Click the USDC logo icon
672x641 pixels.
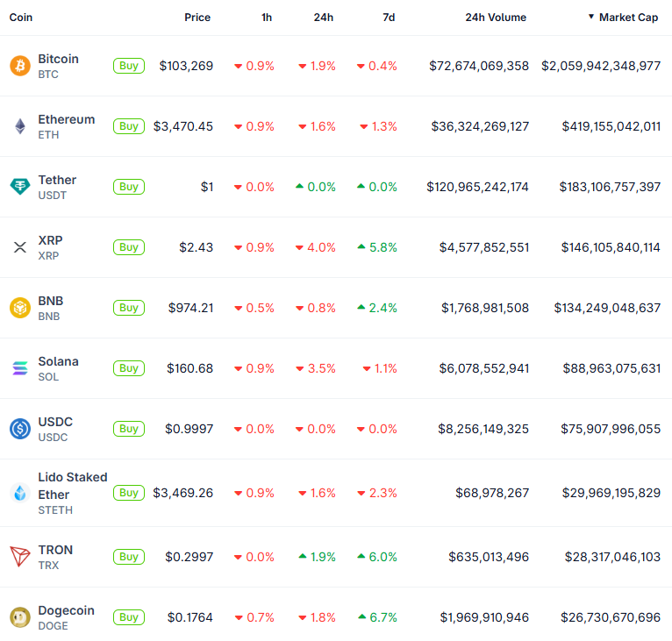[19, 429]
